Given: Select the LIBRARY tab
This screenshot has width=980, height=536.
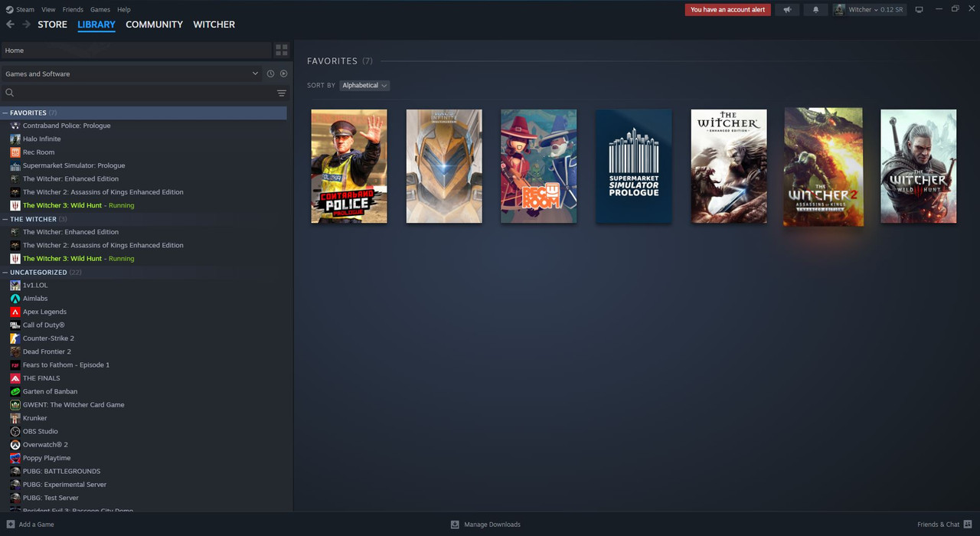Looking at the screenshot, I should (96, 25).
